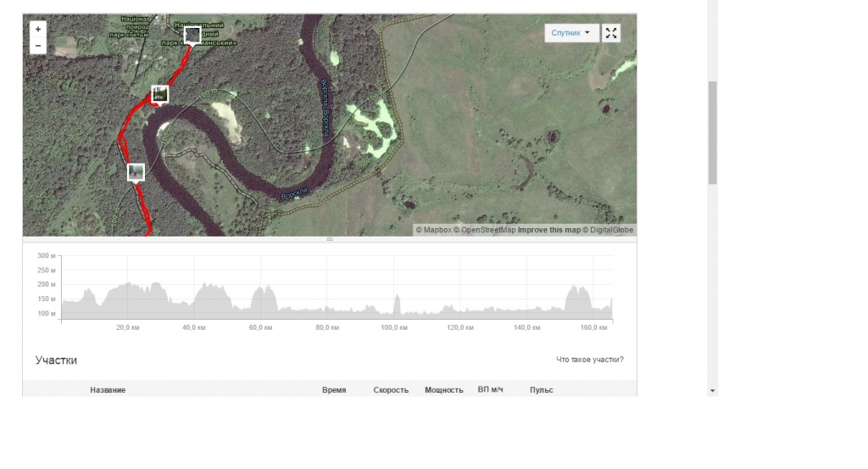
Task: Open the 'Что такое участки?' help link
Action: point(589,360)
